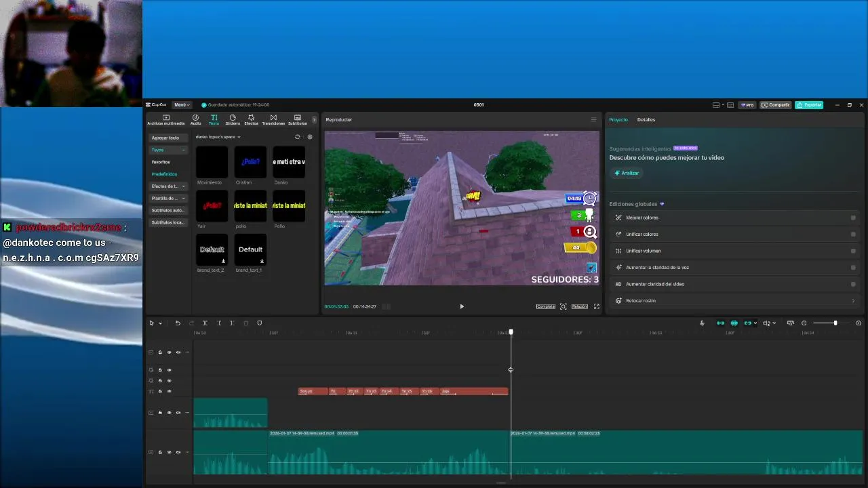Screen dimensions: 868x488
Task: Select Favoritos in text sidebar
Action: coord(161,162)
